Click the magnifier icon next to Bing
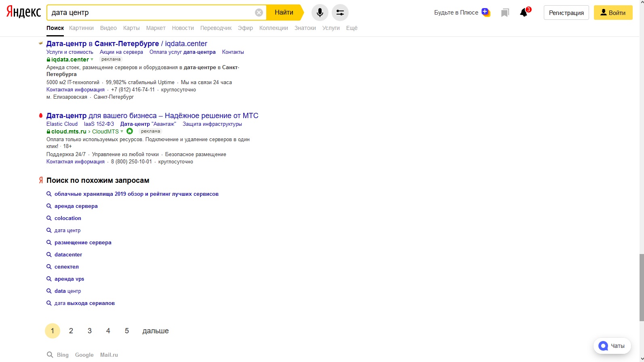 click(50, 355)
